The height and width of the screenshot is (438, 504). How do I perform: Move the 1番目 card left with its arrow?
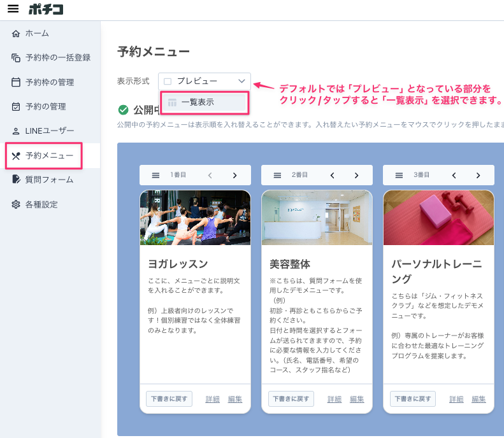coord(210,175)
